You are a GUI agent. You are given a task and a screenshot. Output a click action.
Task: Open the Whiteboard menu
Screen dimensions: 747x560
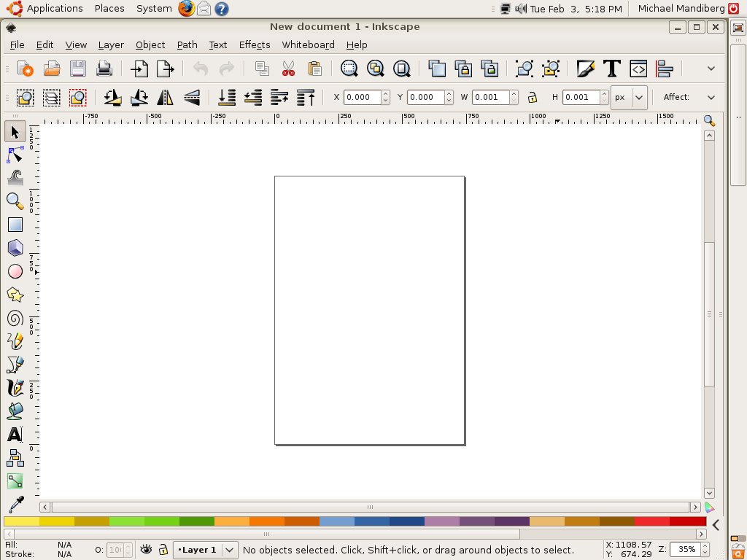308,44
